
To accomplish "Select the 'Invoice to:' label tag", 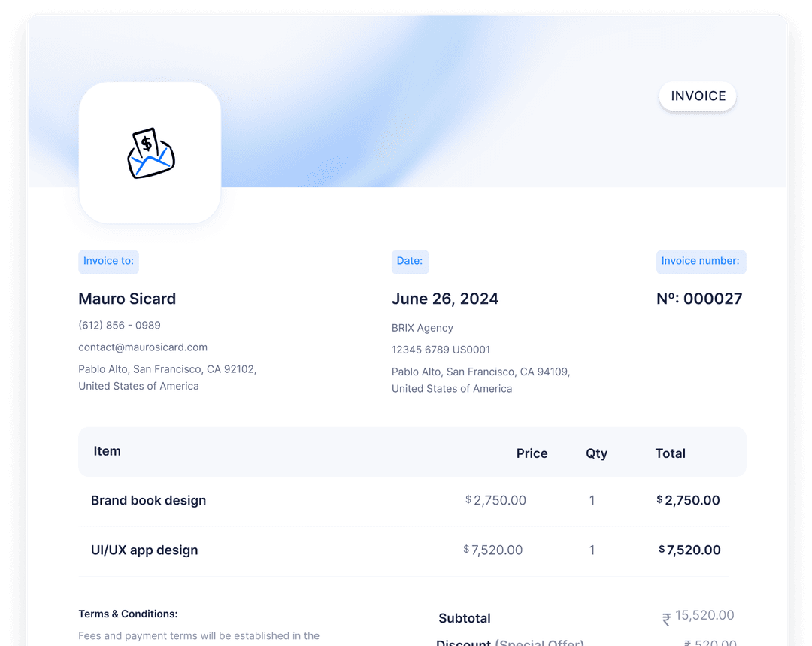I will click(x=108, y=261).
